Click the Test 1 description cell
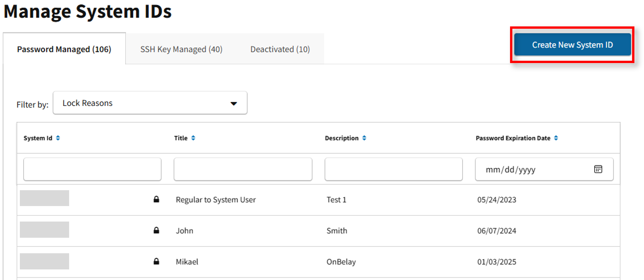Screen dimensions: 644x280 (x=336, y=200)
